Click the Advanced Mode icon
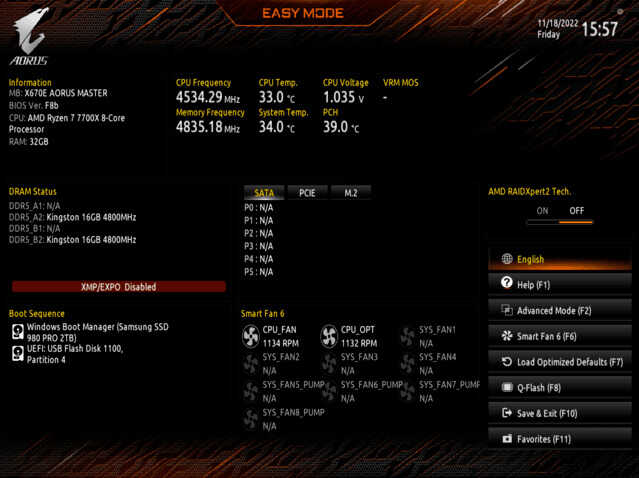The image size is (639, 478). [507, 310]
